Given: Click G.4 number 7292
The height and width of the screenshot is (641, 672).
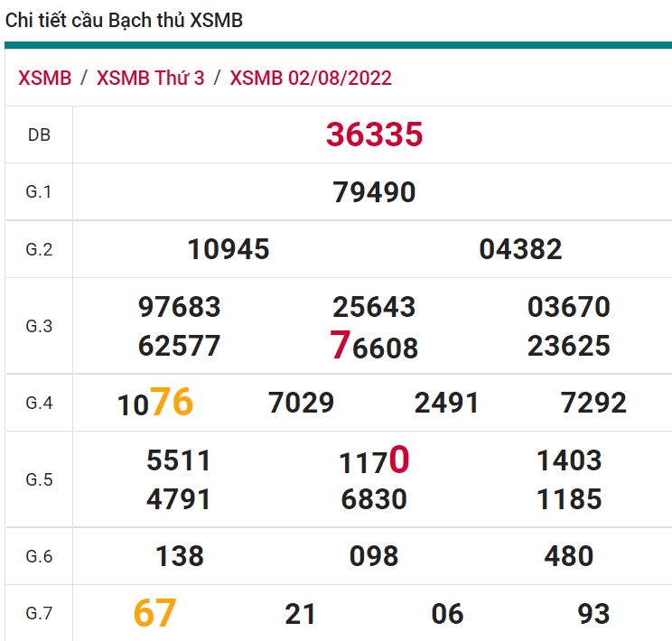Looking at the screenshot, I should tap(593, 403).
